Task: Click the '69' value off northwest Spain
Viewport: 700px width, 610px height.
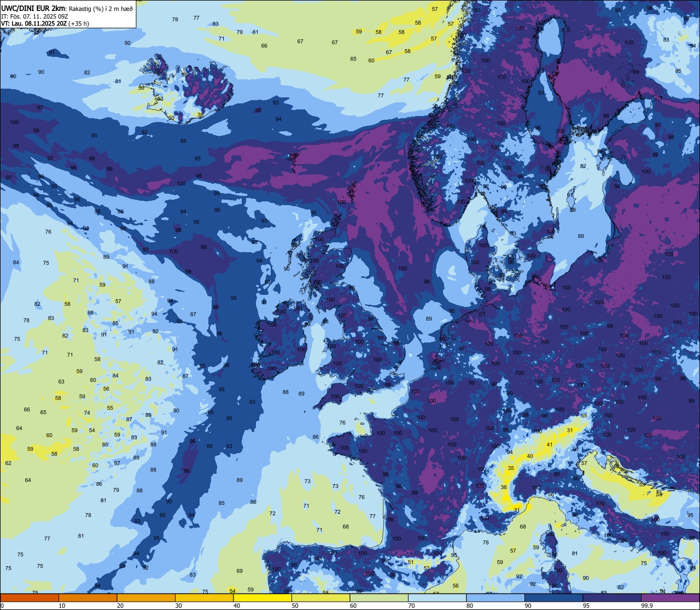Action: point(240,571)
